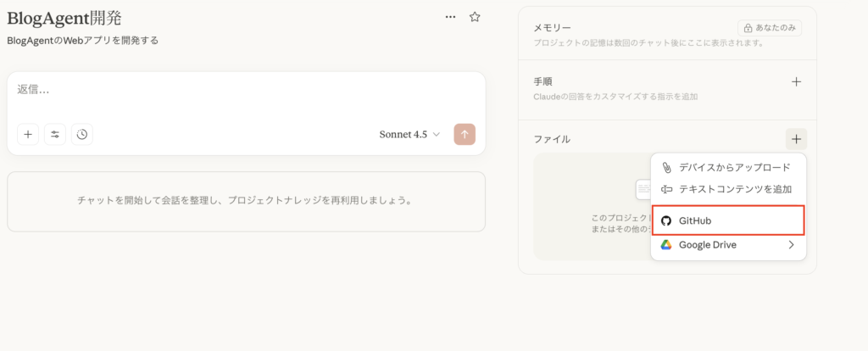Open the project three-dot options menu
The width and height of the screenshot is (868, 351).
click(x=451, y=17)
